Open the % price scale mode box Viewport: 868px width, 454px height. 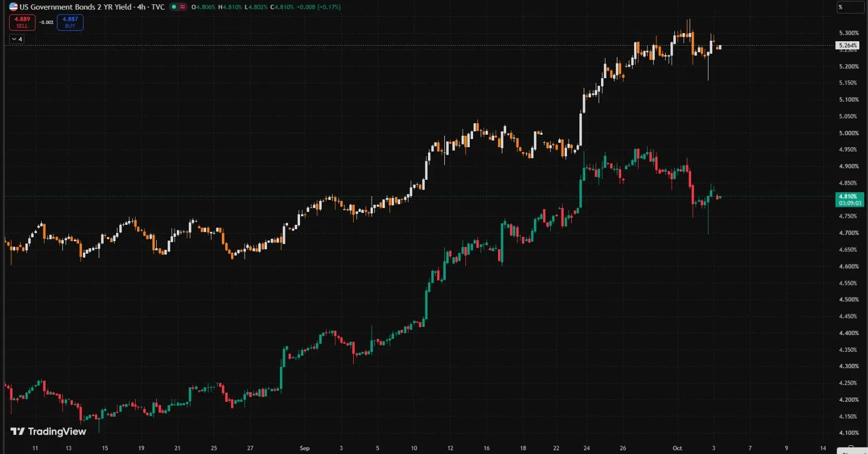pos(850,7)
